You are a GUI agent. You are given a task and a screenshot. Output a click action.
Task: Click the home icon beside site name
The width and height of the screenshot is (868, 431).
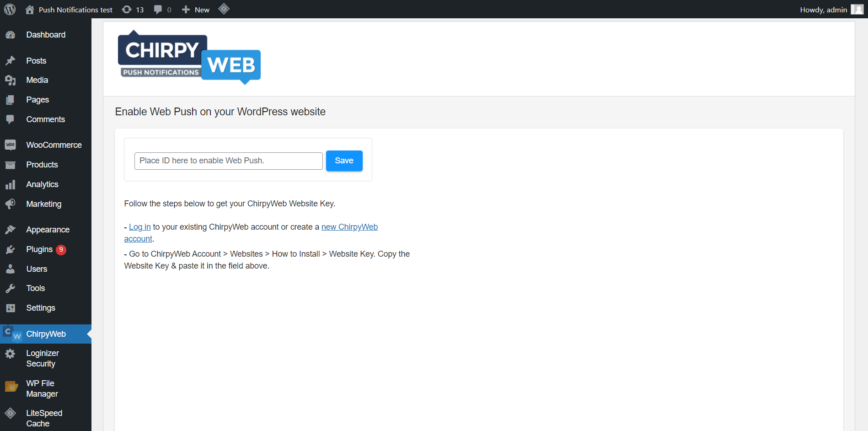point(30,9)
